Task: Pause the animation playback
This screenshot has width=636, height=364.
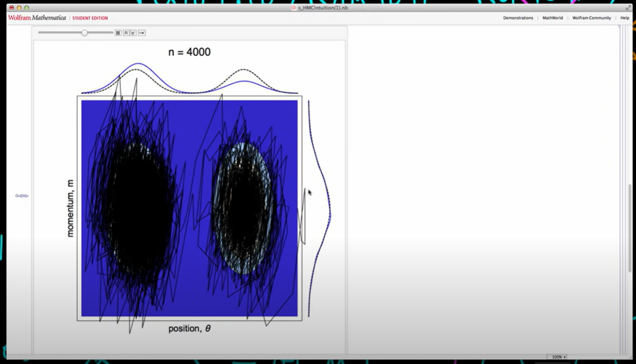Action: click(x=118, y=33)
